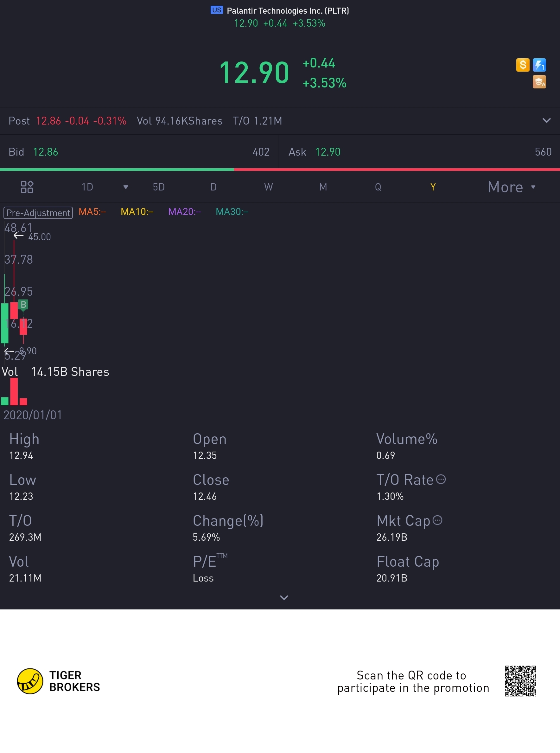Tap the MA20 indicator label
The image size is (560, 753).
tap(184, 212)
